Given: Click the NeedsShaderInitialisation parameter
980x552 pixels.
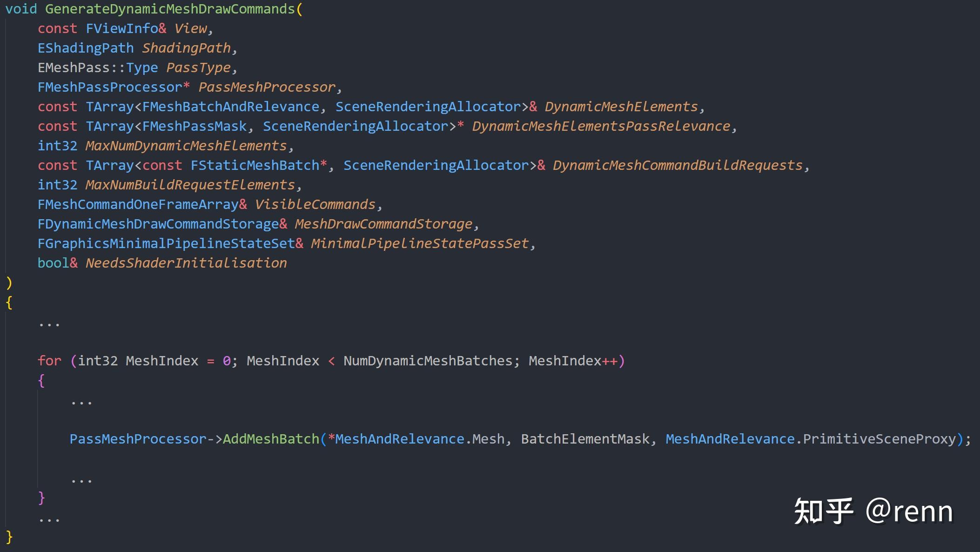Looking at the screenshot, I should point(186,263).
